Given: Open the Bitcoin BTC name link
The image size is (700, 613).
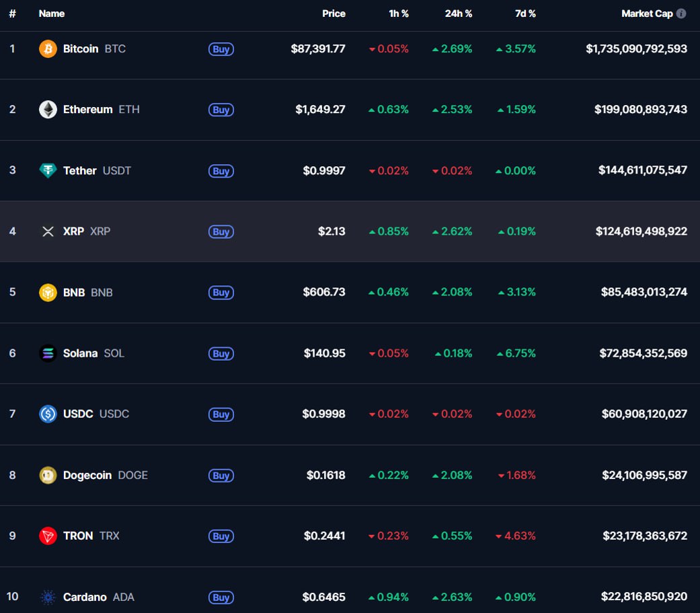Looking at the screenshot, I should (x=94, y=48).
